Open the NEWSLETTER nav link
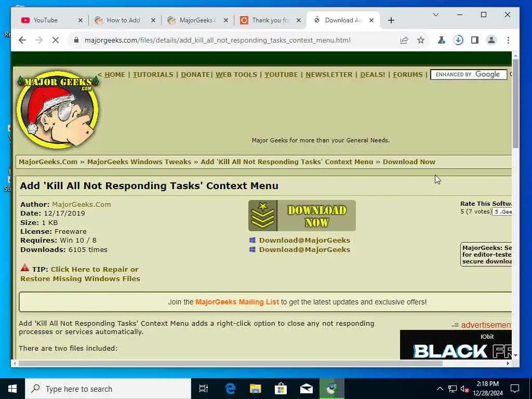This screenshot has width=532, height=399. click(x=329, y=75)
